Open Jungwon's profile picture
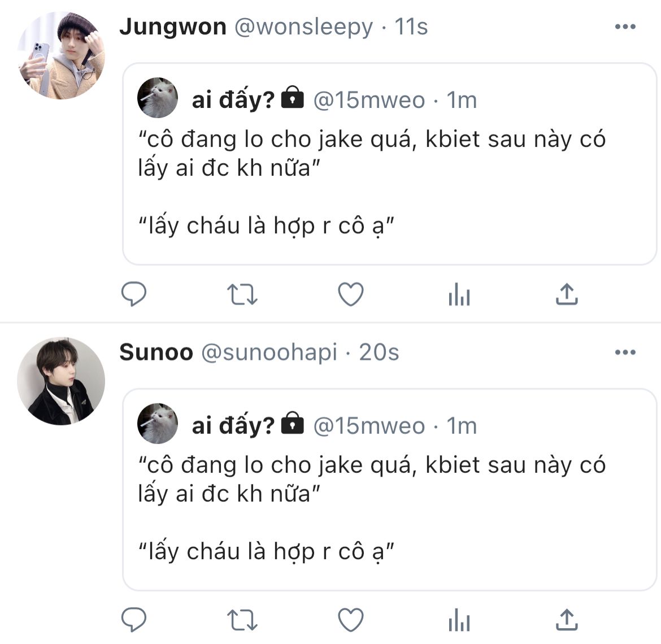Image resolution: width=661 pixels, height=644 pixels. (x=61, y=55)
